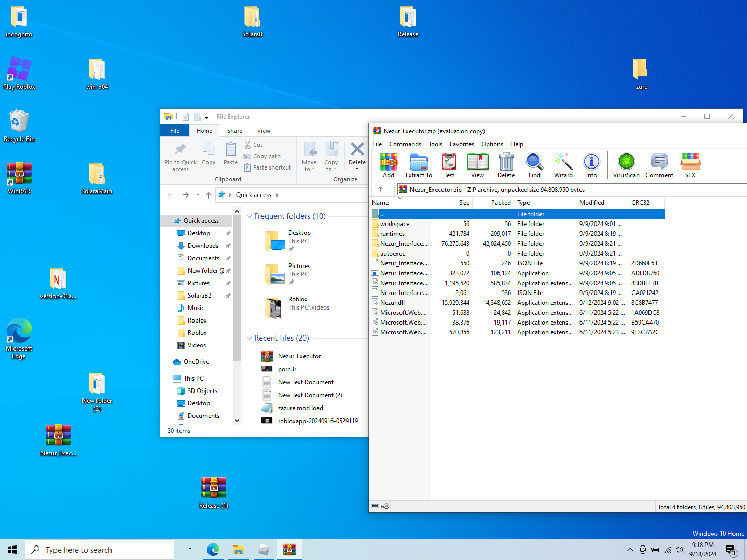Select the Nezur.dll file row
This screenshot has height=560, width=747.
(x=392, y=303)
